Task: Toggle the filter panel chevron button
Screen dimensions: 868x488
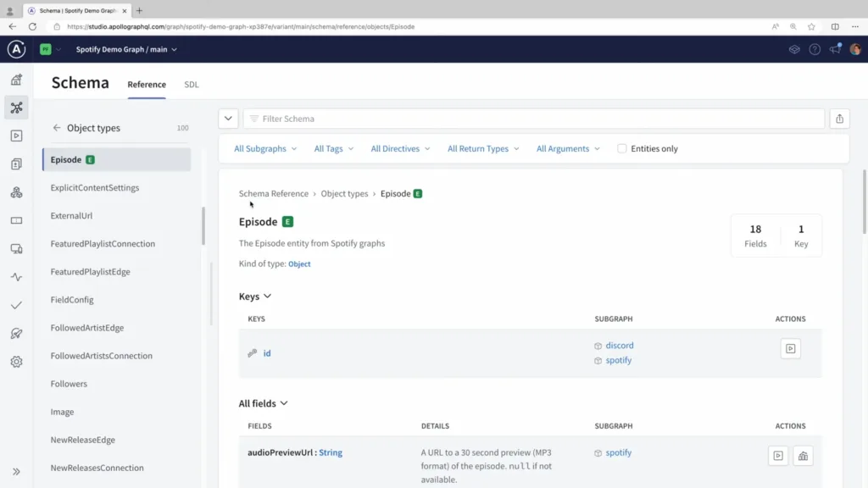Action: 228,119
